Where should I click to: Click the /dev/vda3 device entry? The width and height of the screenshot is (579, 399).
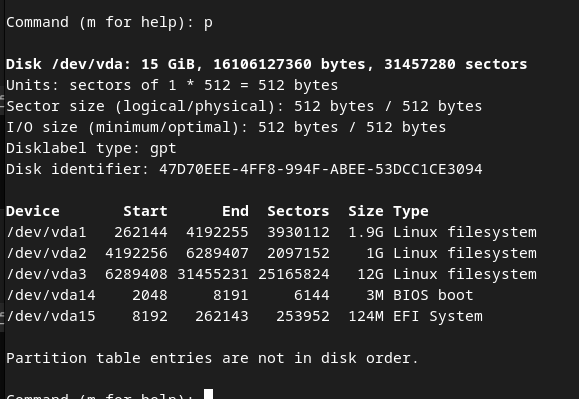coord(47,274)
